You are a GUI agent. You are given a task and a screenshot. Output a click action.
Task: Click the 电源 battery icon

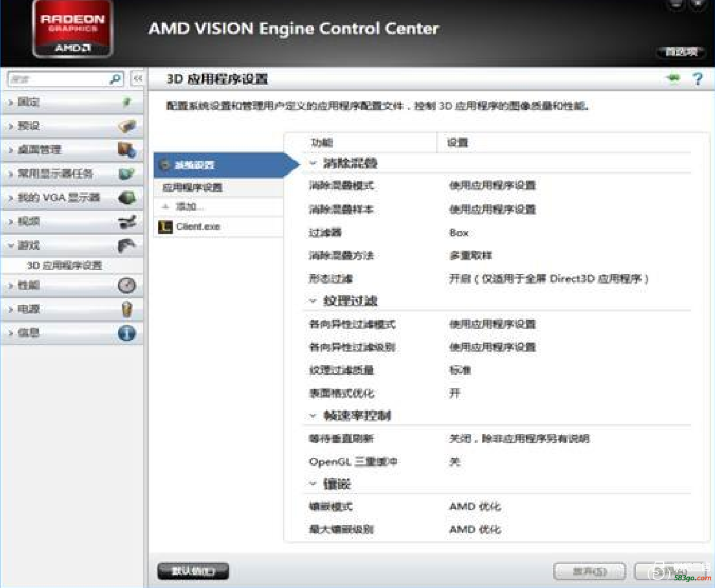coord(127,309)
